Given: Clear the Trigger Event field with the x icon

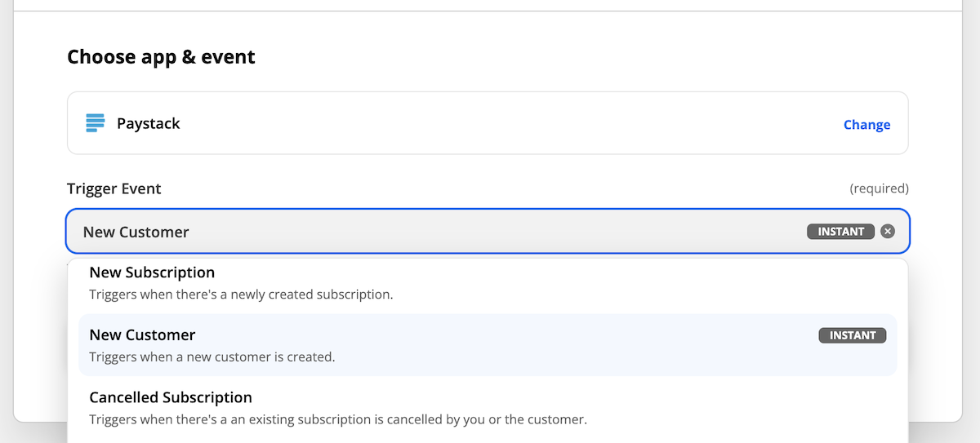Looking at the screenshot, I should (x=888, y=232).
